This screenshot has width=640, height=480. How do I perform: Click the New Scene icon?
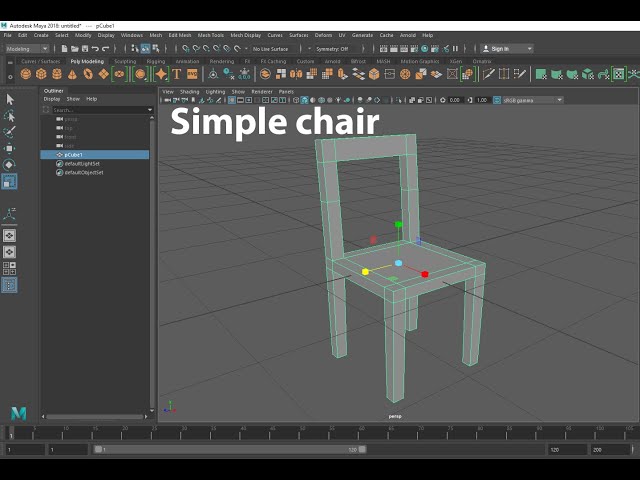pos(64,49)
